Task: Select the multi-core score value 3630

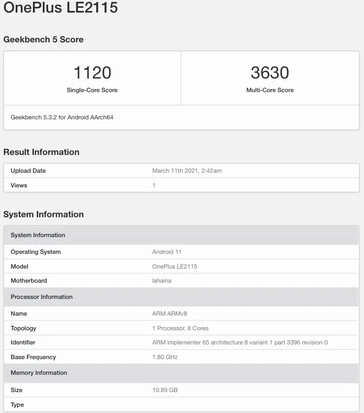Action: 270,72
